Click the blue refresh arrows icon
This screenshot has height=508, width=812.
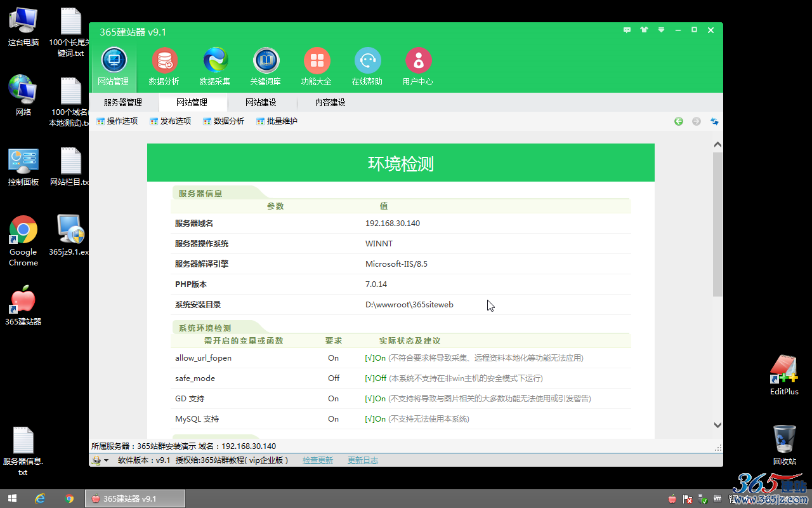point(714,121)
